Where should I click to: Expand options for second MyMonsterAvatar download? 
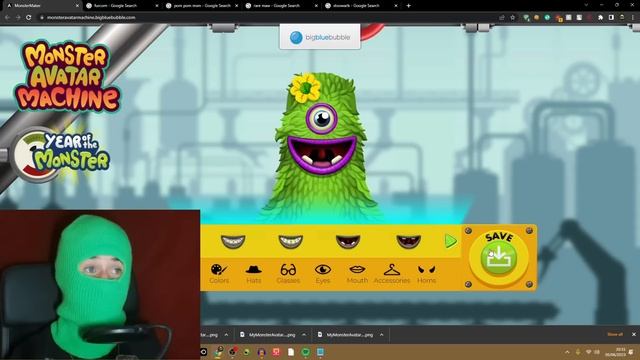304,335
